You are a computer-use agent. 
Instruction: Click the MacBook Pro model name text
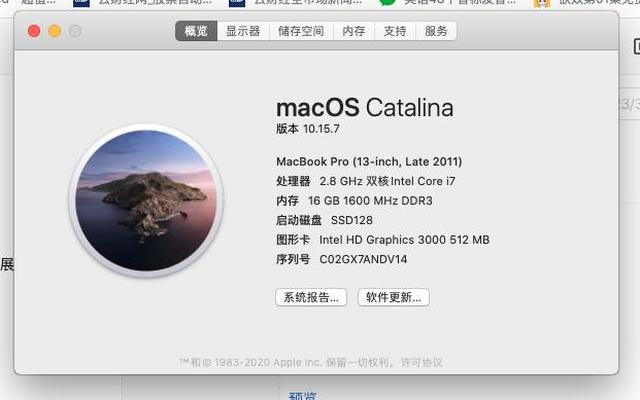coord(368,161)
